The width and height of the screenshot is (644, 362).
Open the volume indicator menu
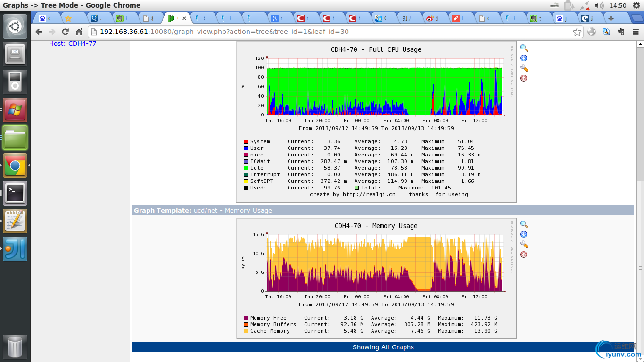point(599,5)
